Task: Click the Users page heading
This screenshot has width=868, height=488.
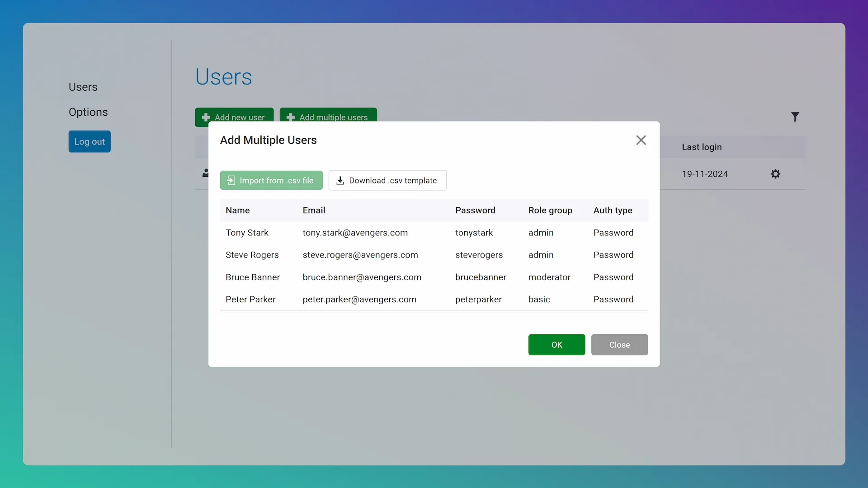Action: 223,76
